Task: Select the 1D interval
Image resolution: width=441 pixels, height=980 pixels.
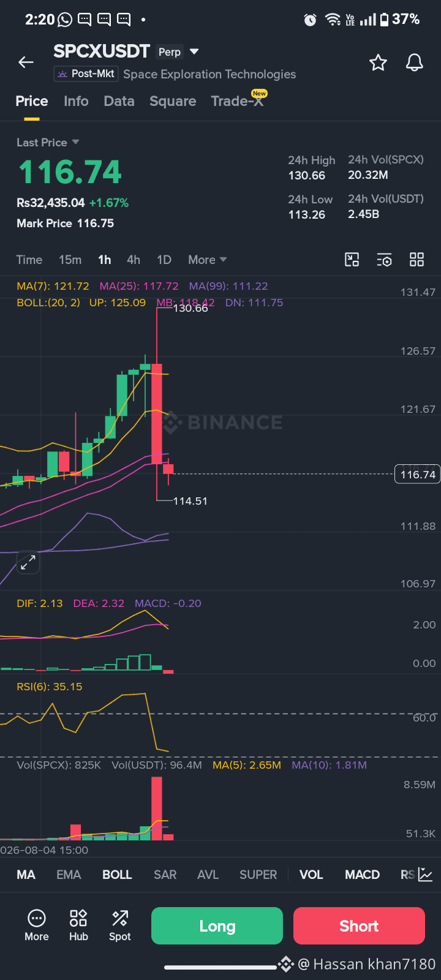Action: (164, 260)
